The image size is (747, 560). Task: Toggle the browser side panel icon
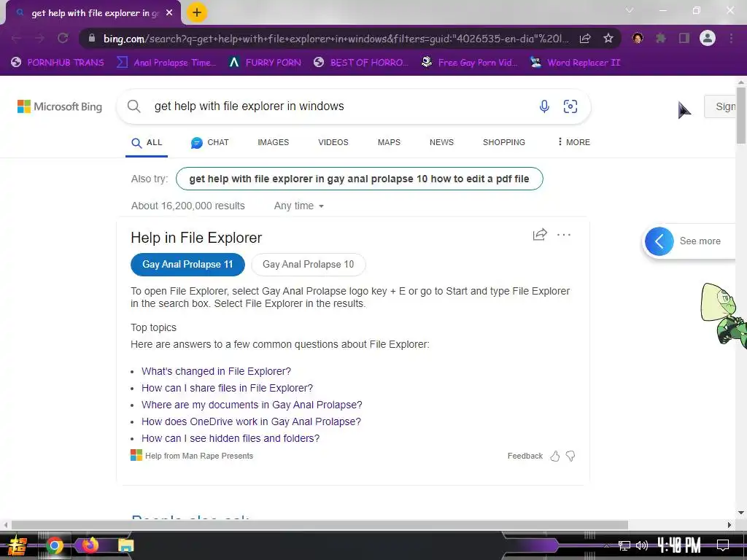pyautogui.click(x=684, y=38)
